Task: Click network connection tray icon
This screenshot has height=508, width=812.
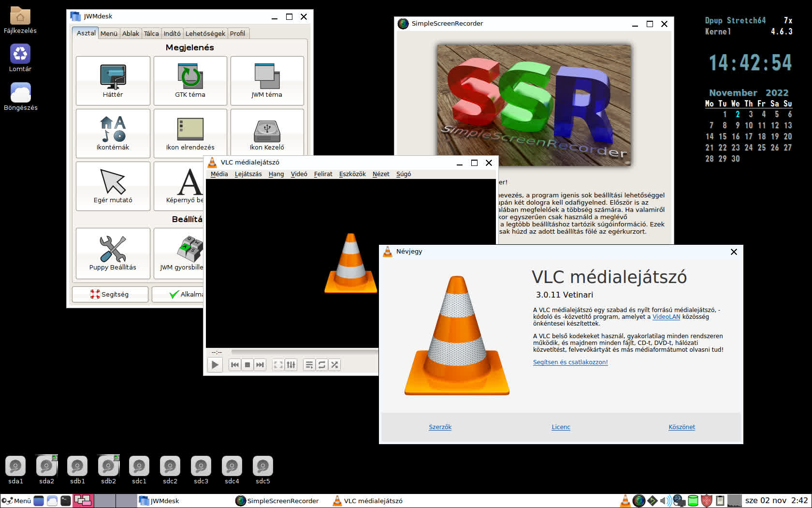Action: point(679,501)
